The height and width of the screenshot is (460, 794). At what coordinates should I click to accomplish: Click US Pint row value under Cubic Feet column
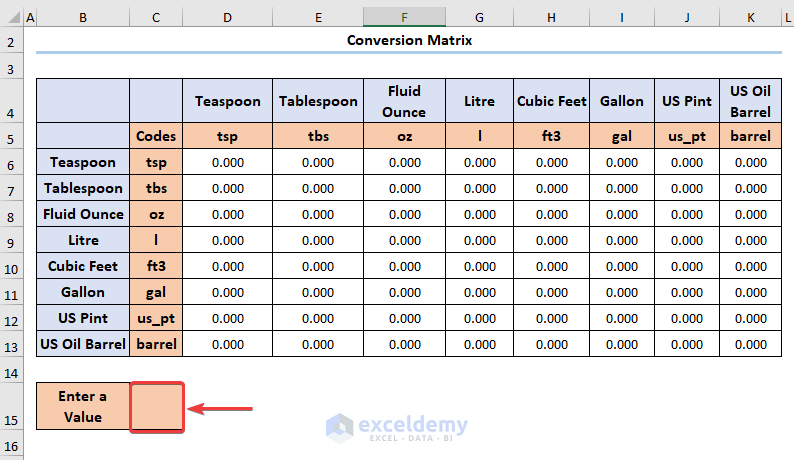(x=551, y=318)
